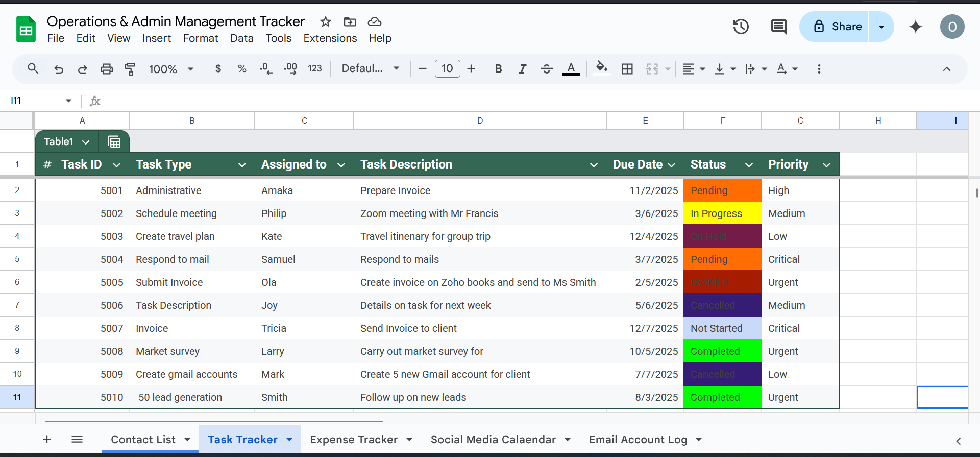Increase font size plus button
Viewport: 980px width, 457px height.
click(x=471, y=68)
